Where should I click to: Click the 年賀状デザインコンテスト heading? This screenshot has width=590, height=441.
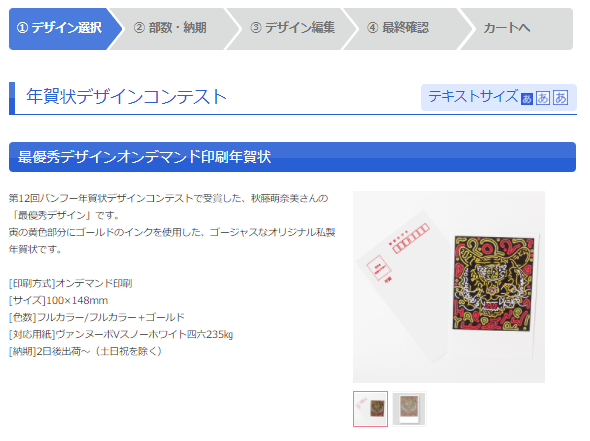coord(126,97)
